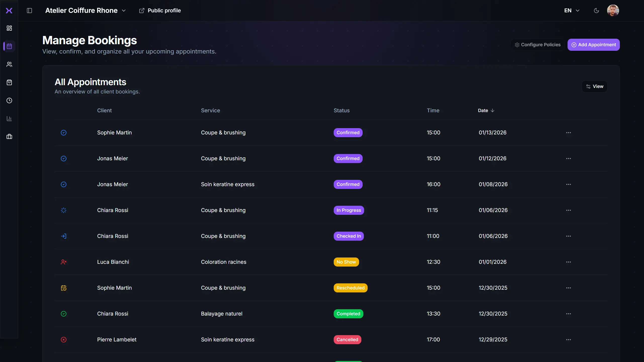Open the View column options dropdown
This screenshot has height=362, width=644.
click(594, 86)
